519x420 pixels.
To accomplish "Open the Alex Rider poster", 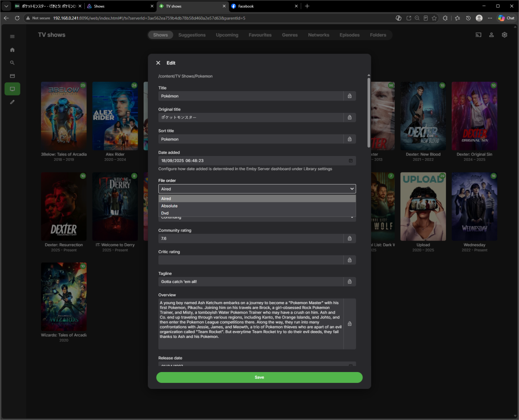I will pos(115,116).
